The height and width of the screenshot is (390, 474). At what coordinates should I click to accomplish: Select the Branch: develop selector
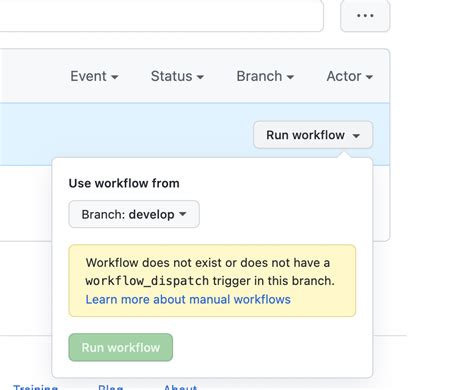coord(134,214)
